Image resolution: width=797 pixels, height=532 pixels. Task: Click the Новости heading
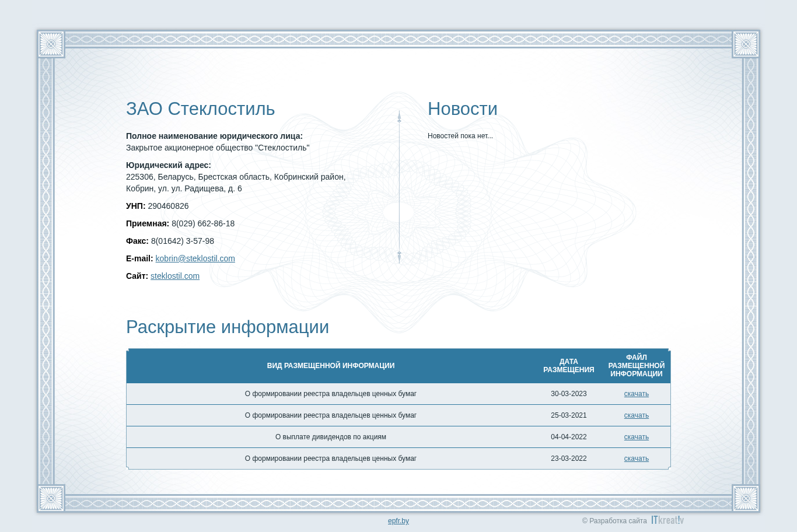(463, 109)
